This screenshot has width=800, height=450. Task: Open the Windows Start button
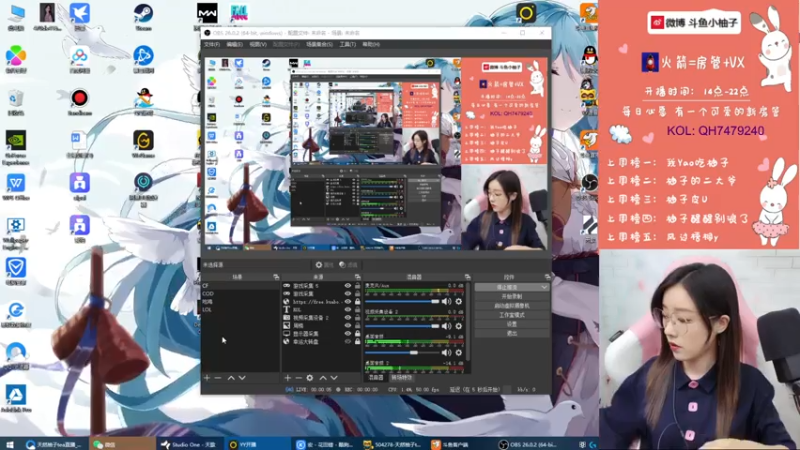(10, 444)
